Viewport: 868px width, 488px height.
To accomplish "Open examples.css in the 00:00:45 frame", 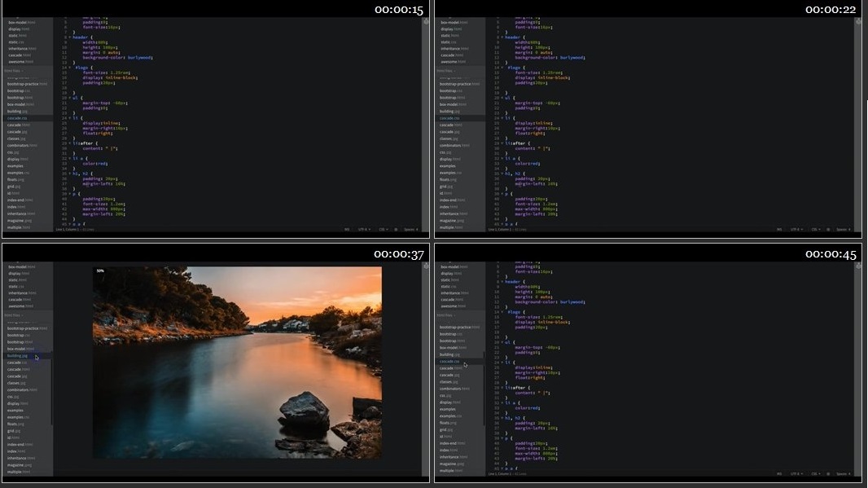I will click(x=450, y=416).
